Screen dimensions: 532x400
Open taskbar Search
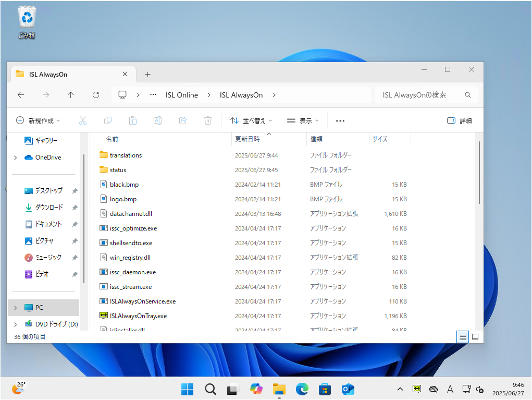211,389
